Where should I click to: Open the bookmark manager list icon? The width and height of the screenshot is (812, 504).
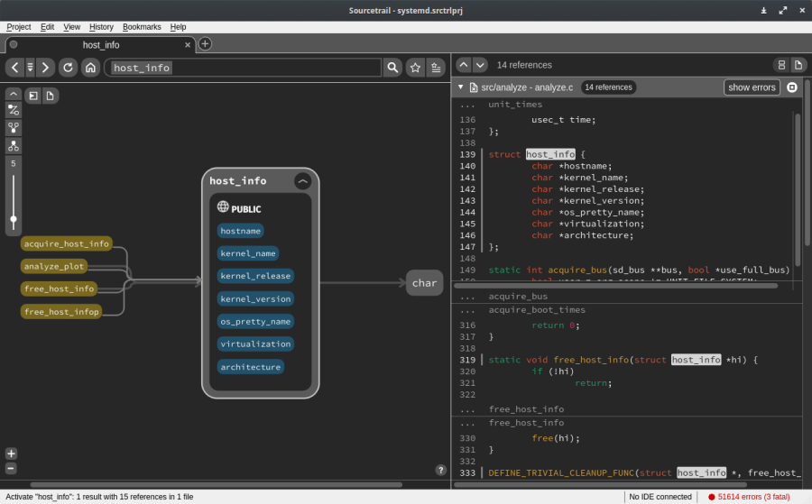tap(437, 68)
